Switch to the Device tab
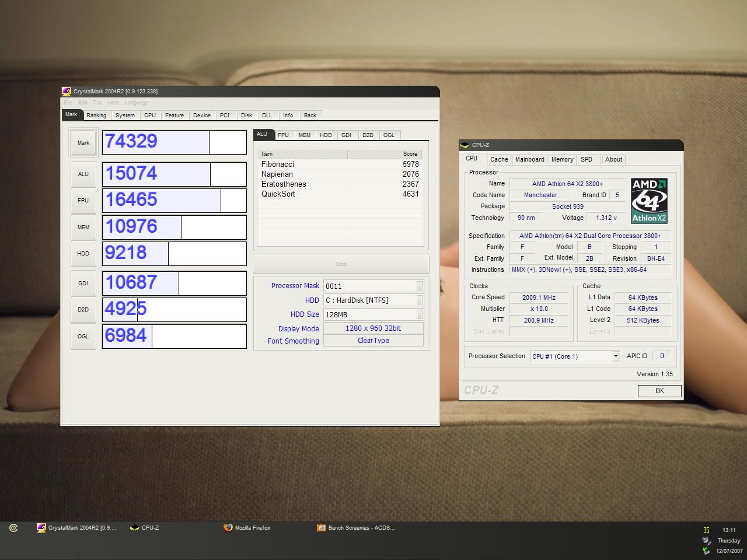Screen dimensions: 747x560 202,116
